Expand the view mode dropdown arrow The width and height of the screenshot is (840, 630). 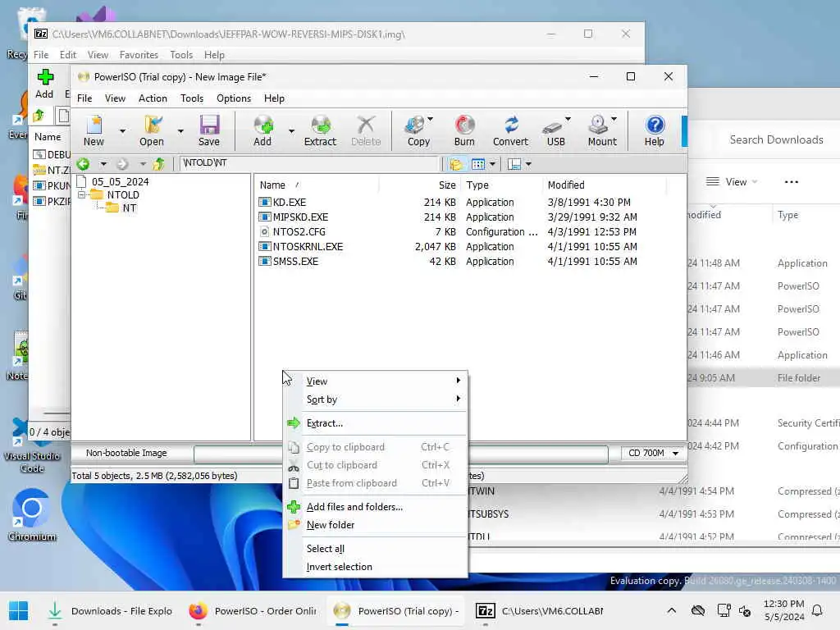(492, 164)
